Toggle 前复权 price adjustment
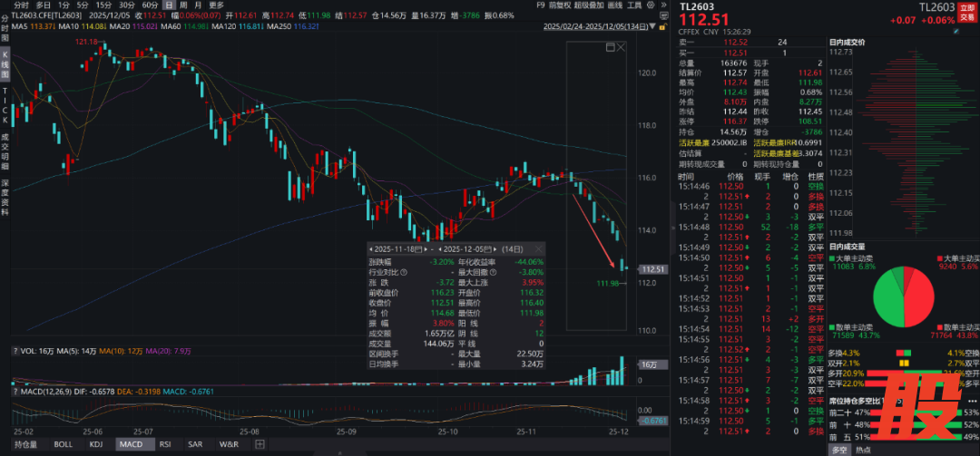 pos(561,5)
